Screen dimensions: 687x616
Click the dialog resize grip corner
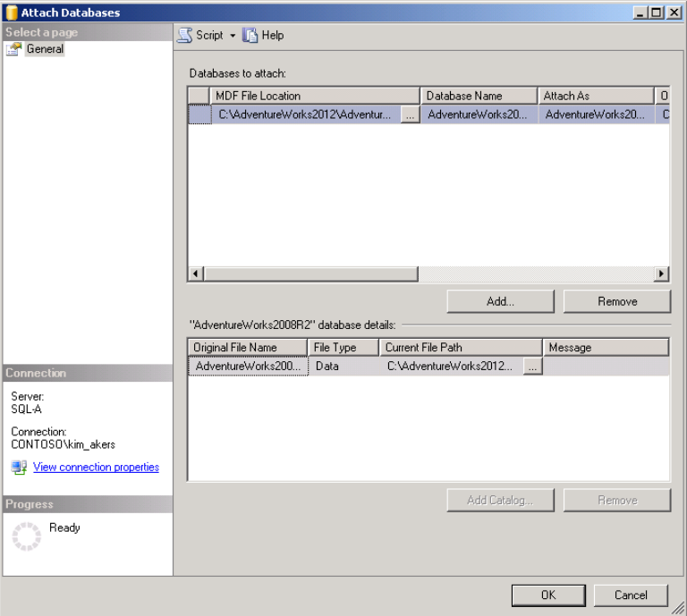pyautogui.click(x=678, y=607)
